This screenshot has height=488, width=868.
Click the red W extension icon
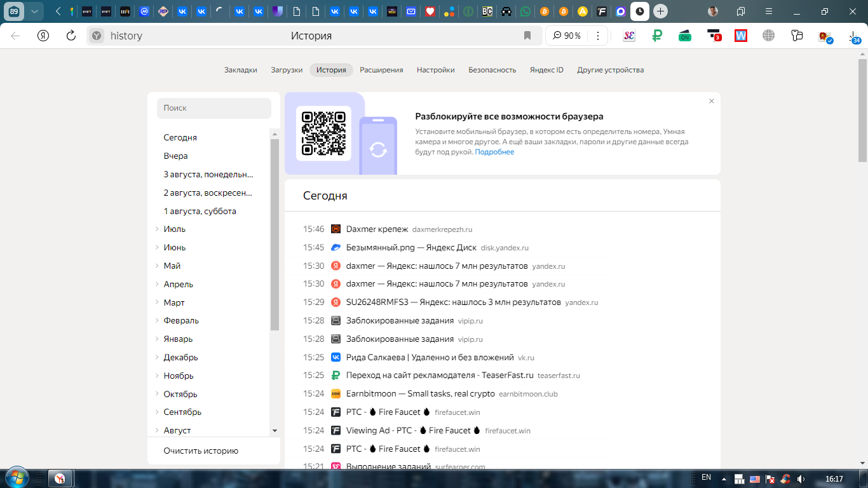point(741,36)
